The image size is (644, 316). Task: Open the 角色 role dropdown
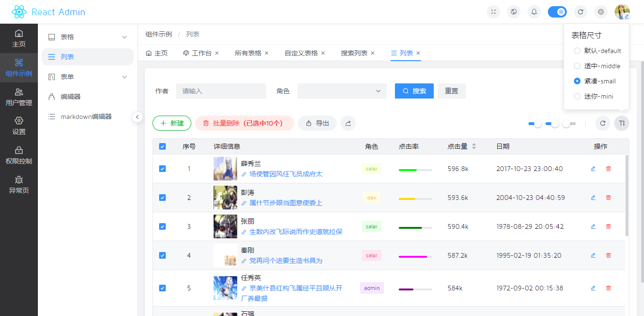tap(342, 91)
